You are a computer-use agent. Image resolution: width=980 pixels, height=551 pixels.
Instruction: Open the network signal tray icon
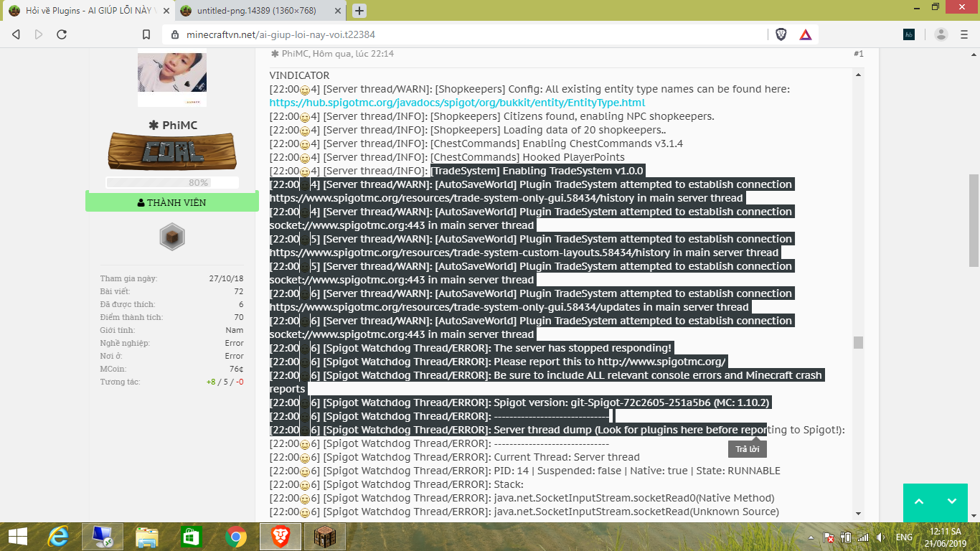pos(863,537)
